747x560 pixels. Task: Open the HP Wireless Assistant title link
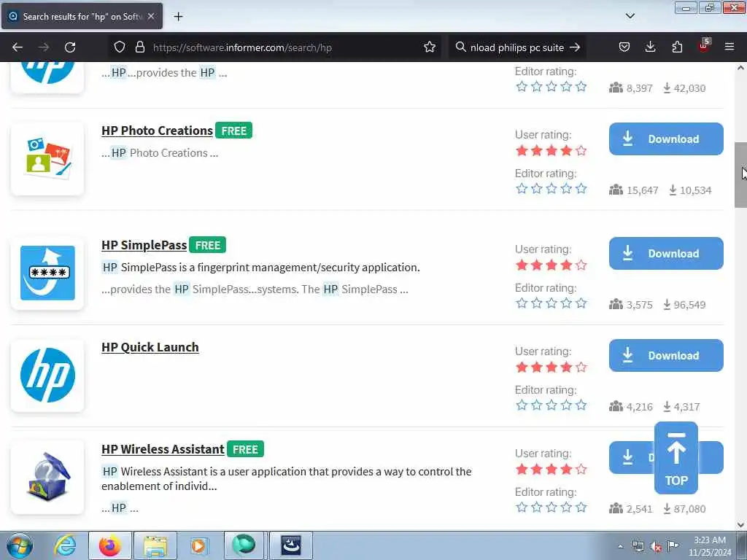(163, 449)
